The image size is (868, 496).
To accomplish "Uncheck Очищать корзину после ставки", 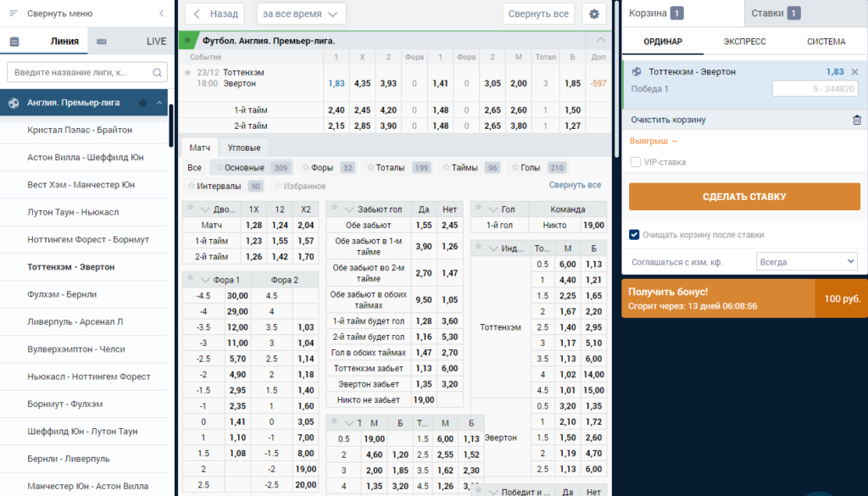I will coord(634,235).
